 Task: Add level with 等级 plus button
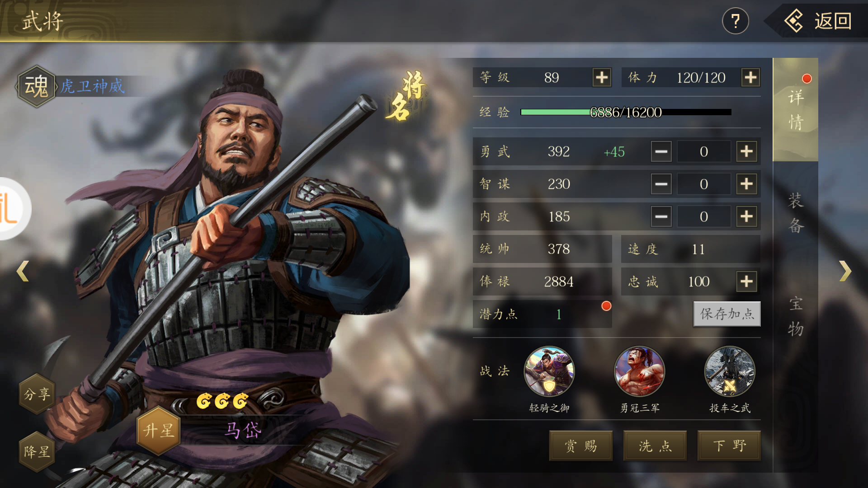click(x=602, y=77)
